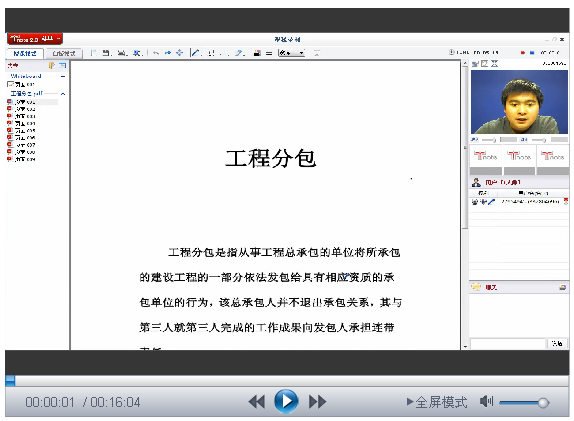
Task: Click the first icon above the webcam video
Action: tap(475, 64)
